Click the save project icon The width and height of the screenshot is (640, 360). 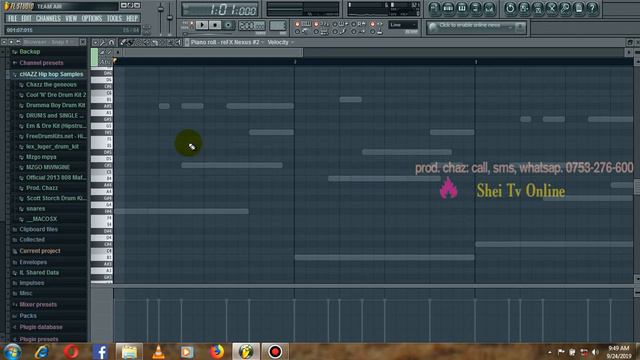524,8
